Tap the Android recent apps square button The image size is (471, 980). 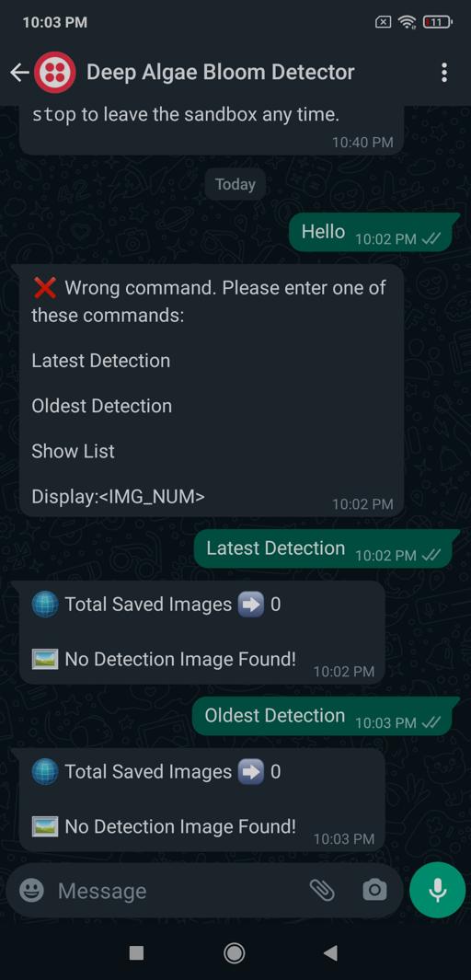pos(136,952)
